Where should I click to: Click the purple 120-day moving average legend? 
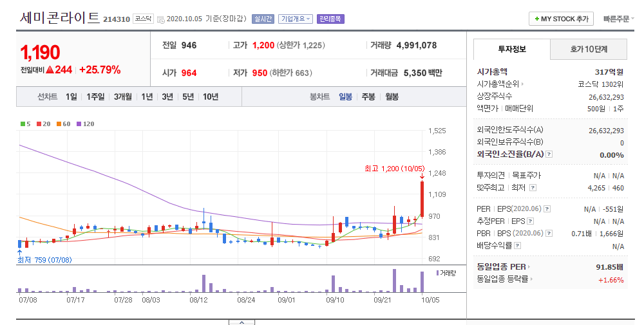click(x=86, y=124)
